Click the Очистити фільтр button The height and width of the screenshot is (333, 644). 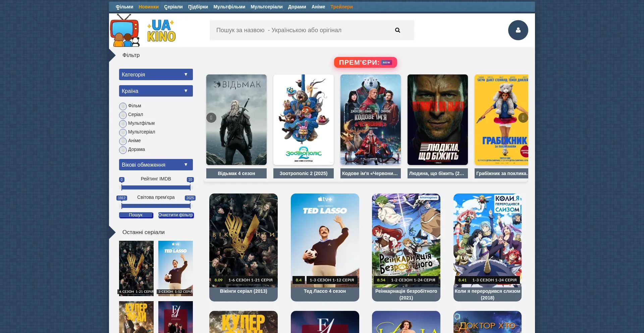pos(176,215)
